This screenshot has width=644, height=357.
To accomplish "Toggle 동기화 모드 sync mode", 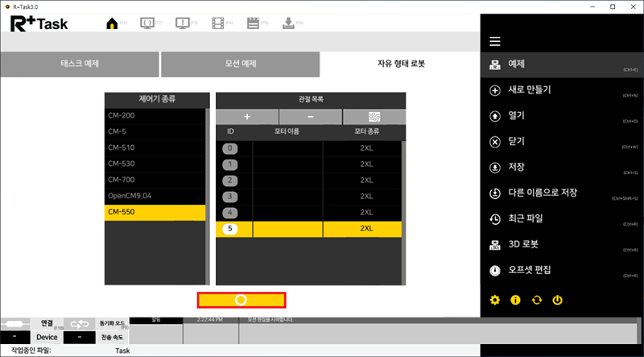I will [x=112, y=323].
